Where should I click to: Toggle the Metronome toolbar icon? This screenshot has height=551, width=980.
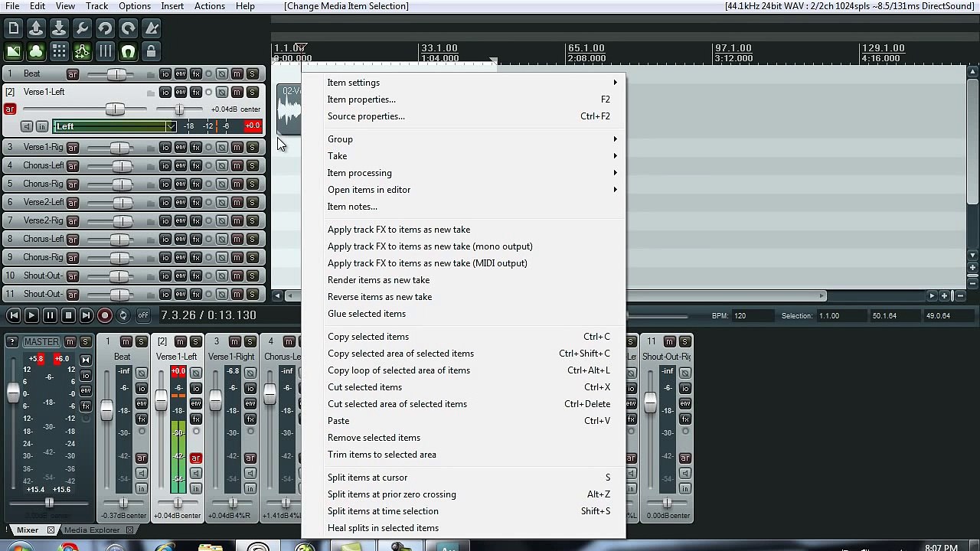pos(151,29)
